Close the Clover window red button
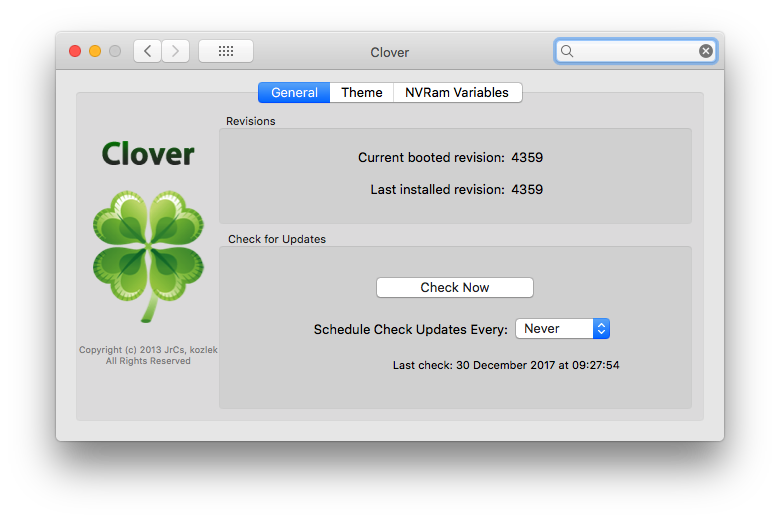Viewport: 780px width, 521px height. point(75,51)
